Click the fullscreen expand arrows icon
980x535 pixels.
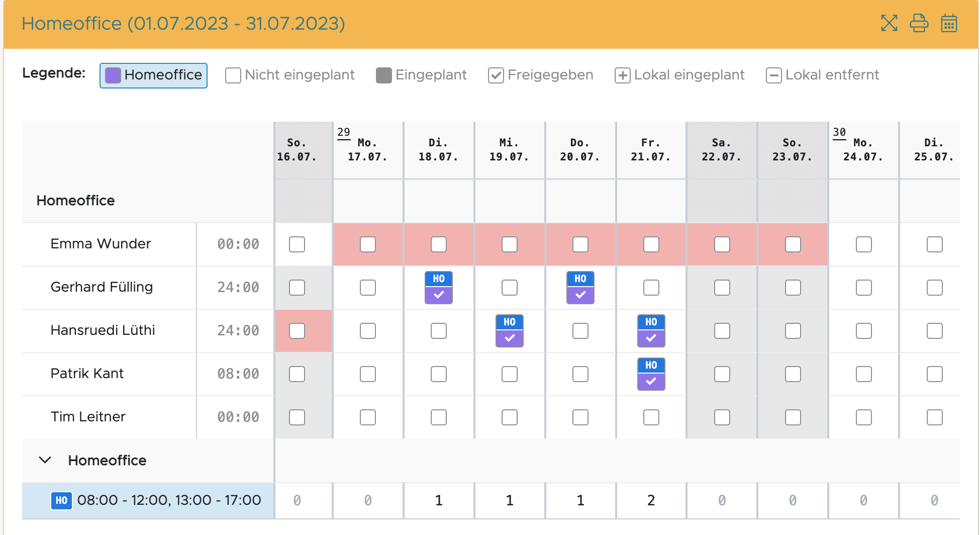click(889, 23)
